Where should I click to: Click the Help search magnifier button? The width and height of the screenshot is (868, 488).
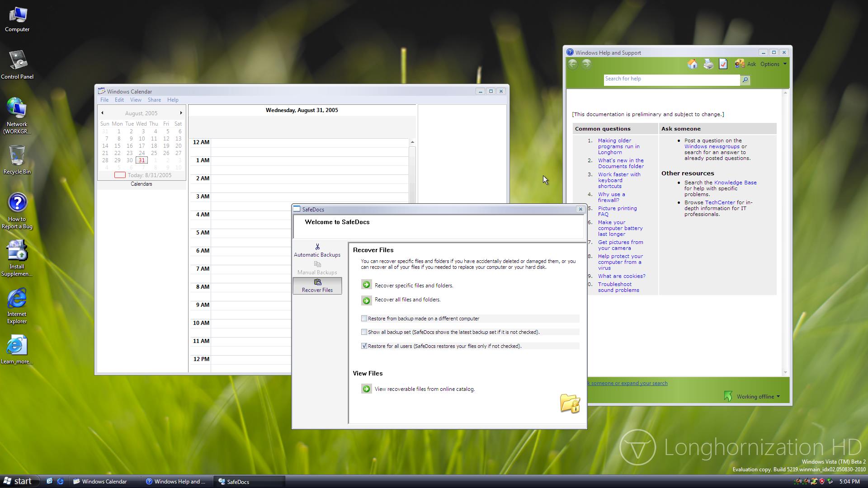click(745, 80)
